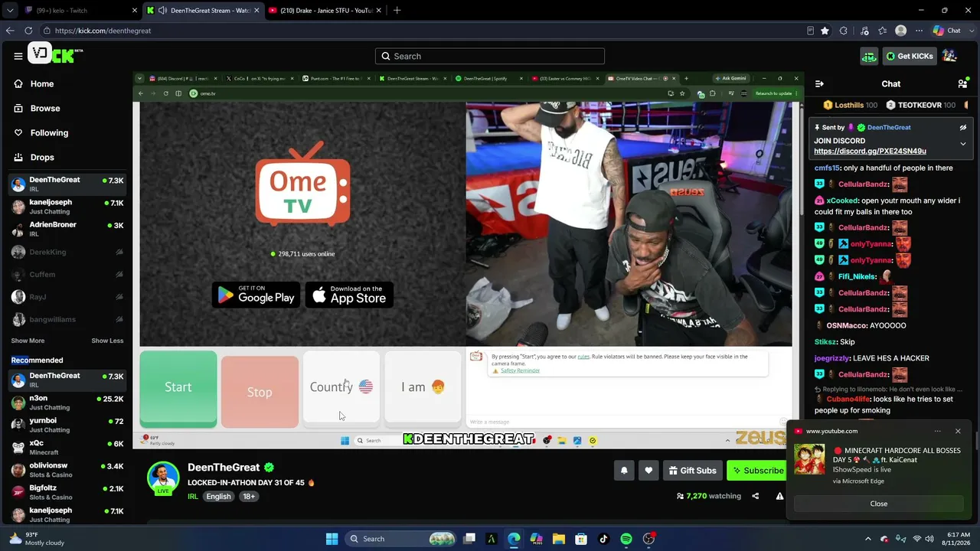Screen dimensions: 980x551
Task: Open the Windows Start menu
Action: pyautogui.click(x=332, y=539)
